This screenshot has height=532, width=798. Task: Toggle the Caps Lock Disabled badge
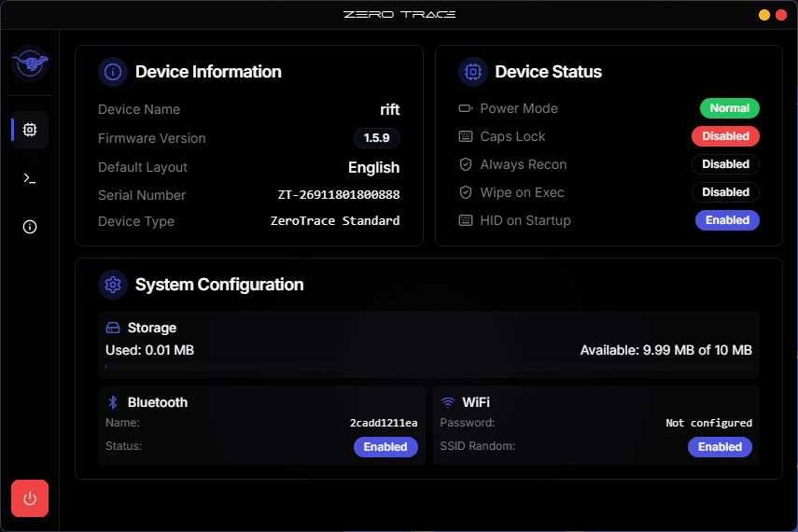[725, 136]
